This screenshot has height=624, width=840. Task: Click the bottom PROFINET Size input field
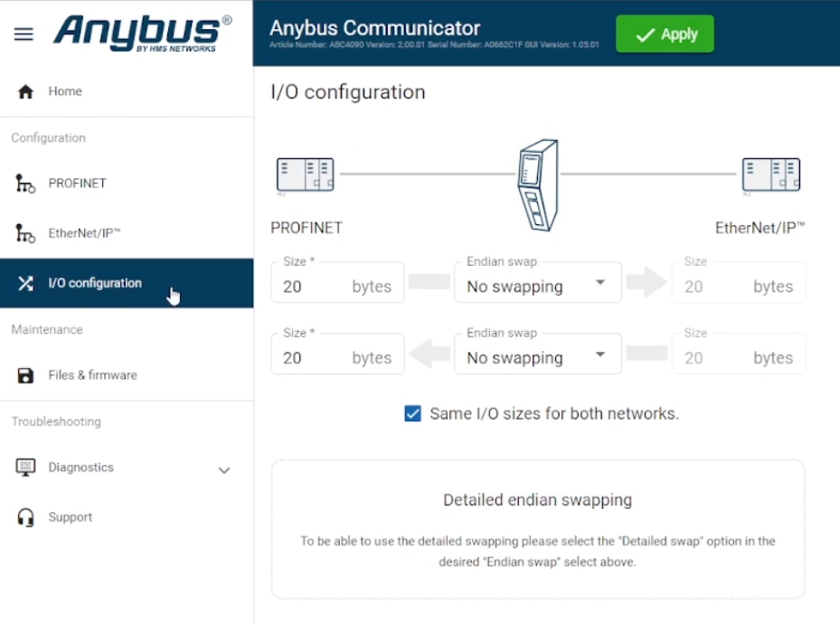point(337,354)
